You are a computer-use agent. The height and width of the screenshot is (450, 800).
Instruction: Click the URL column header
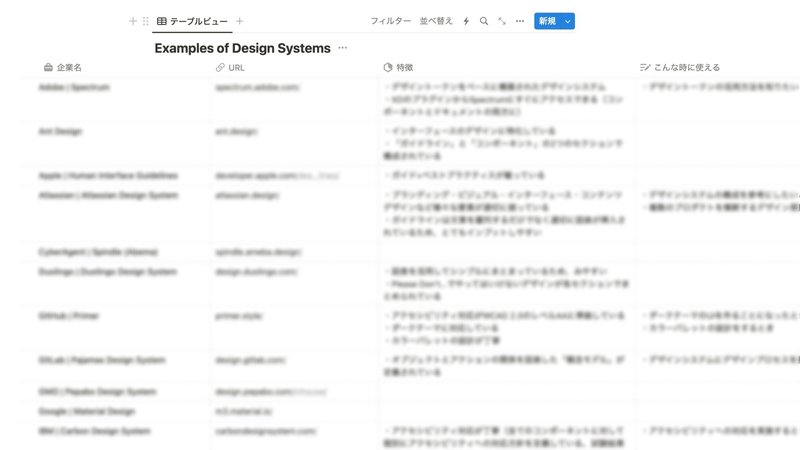click(230, 67)
